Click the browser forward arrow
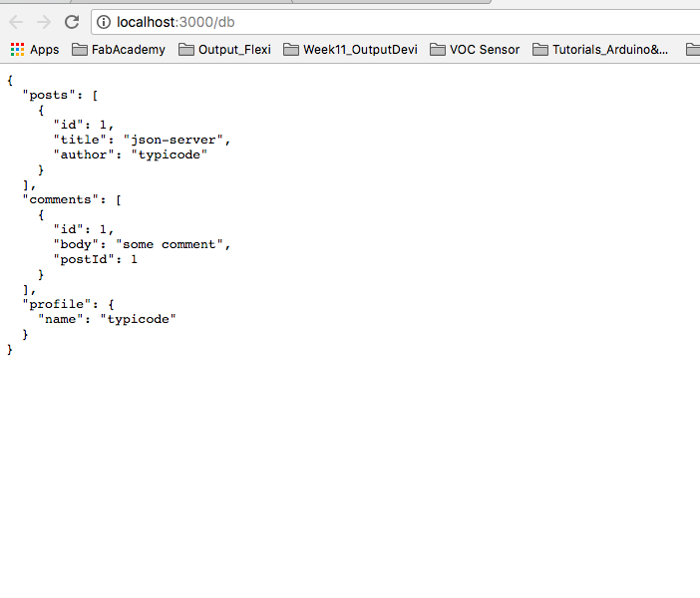The image size is (700, 598). (x=44, y=22)
